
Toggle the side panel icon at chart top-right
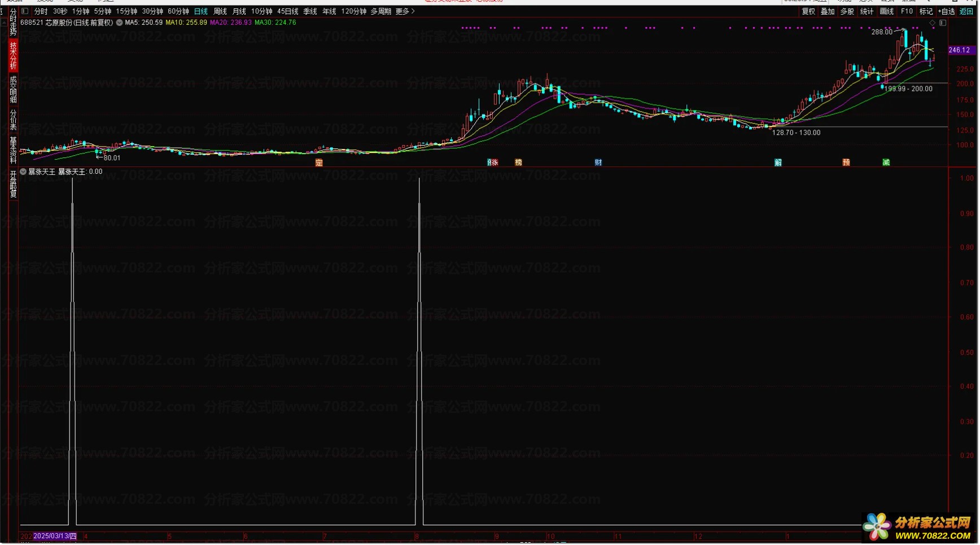pos(943,23)
